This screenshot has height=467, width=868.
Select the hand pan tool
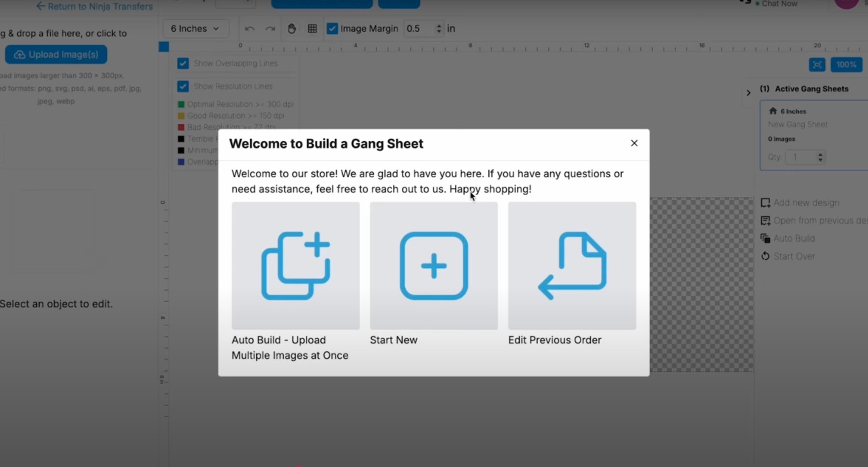[292, 29]
